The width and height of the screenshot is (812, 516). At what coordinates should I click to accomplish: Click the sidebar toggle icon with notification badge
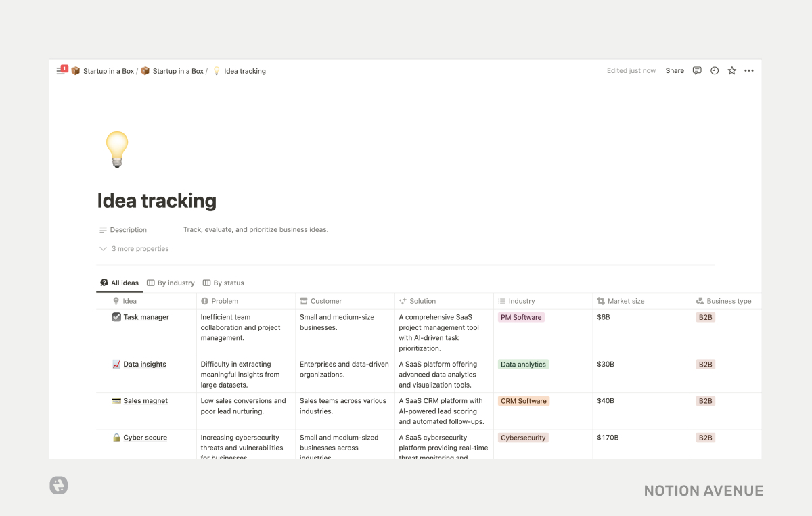coord(60,70)
